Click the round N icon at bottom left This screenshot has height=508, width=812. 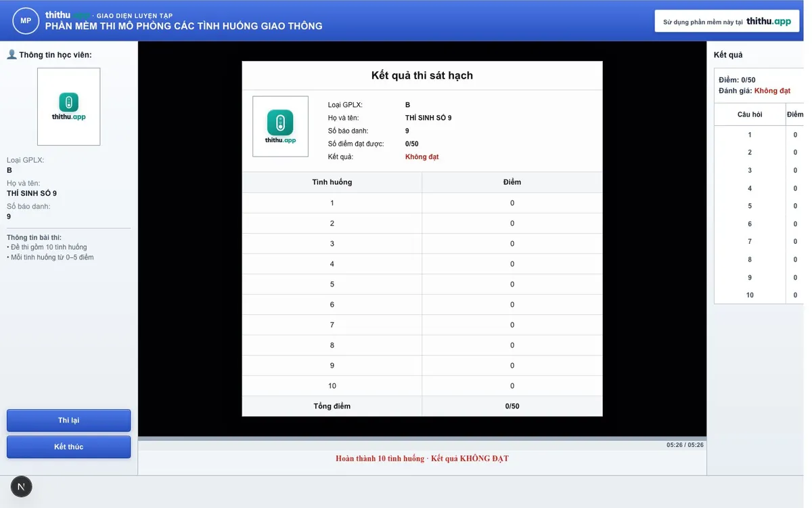click(22, 486)
